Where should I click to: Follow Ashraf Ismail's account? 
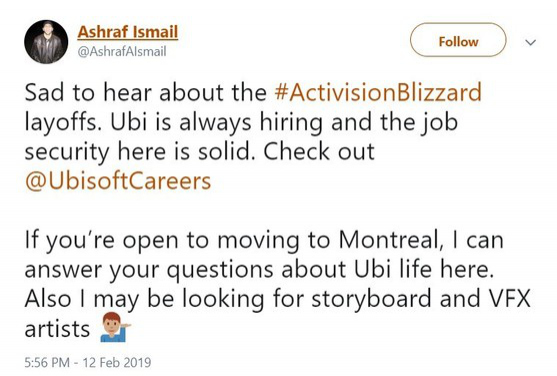(x=458, y=40)
